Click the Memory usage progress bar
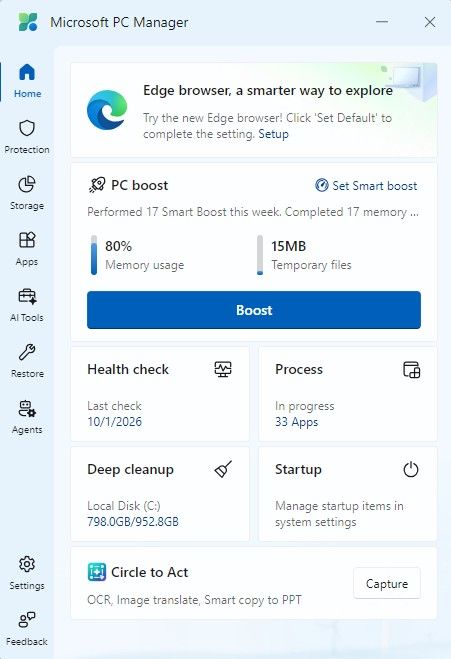Screen dimensions: 451x659 [94, 255]
